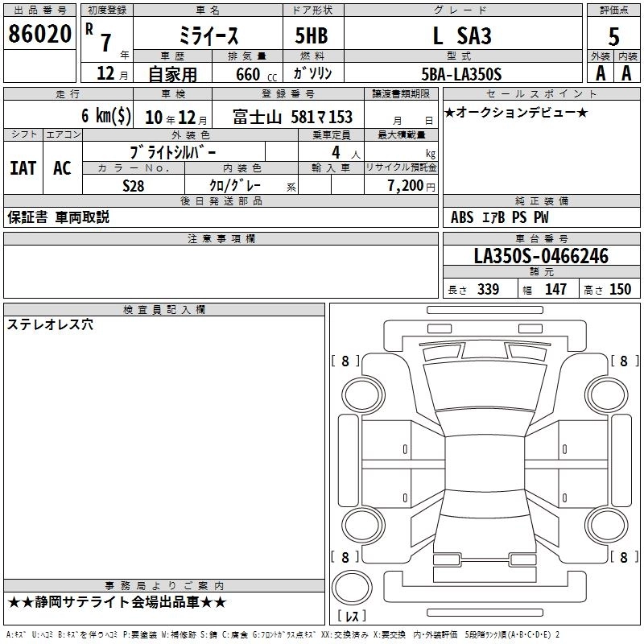Select the rear-right wheel circle in diagram
Image resolution: width=644 pixels, height=644 pixels.
point(607,525)
